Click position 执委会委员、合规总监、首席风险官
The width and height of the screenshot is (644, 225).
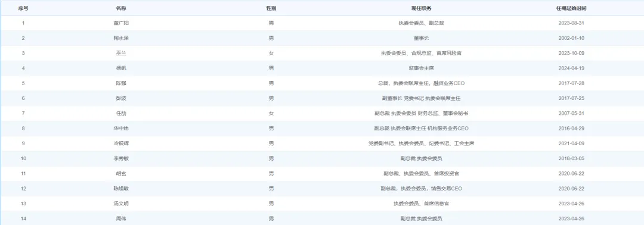(x=422, y=54)
